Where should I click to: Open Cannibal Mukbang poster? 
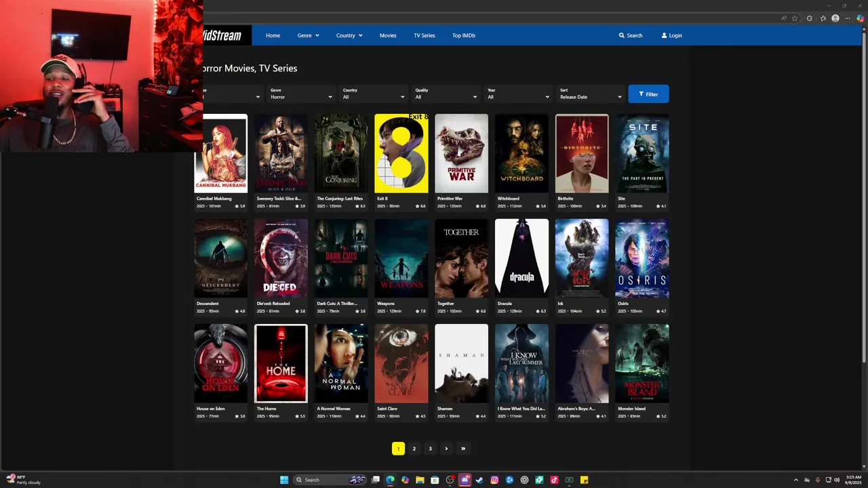click(x=221, y=153)
